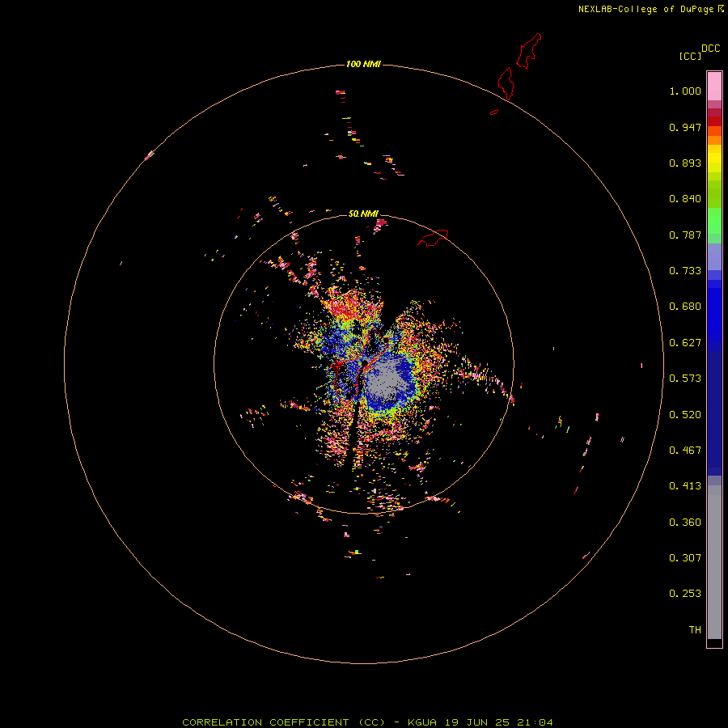This screenshot has width=728, height=728.
Task: Click the 0.573 color scale value
Action: tap(685, 379)
